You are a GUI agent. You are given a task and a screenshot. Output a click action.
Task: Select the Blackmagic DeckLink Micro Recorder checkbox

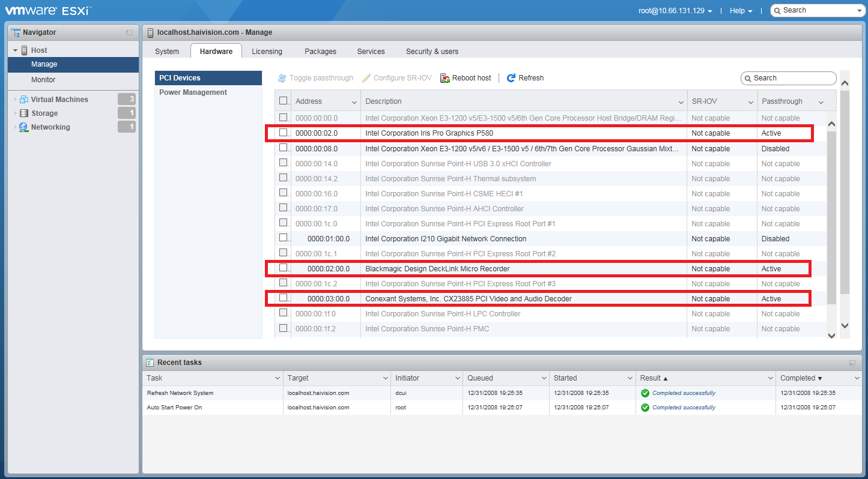pos(284,268)
